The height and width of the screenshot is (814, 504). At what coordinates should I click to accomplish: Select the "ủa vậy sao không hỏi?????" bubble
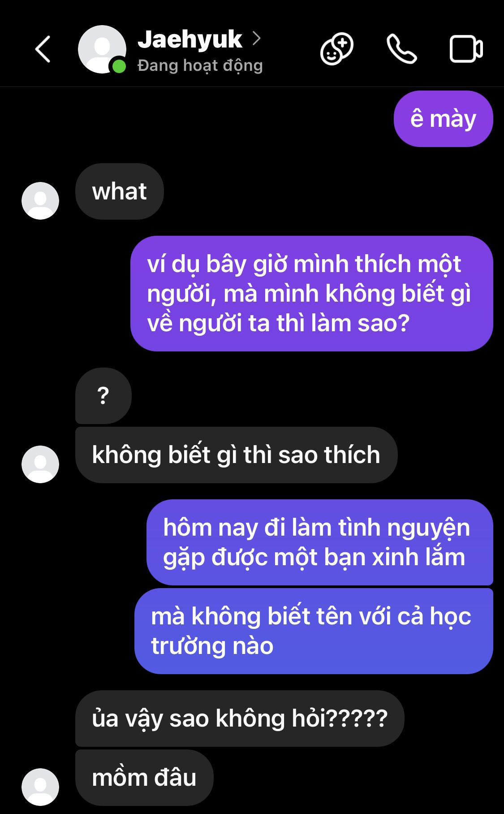[240, 719]
